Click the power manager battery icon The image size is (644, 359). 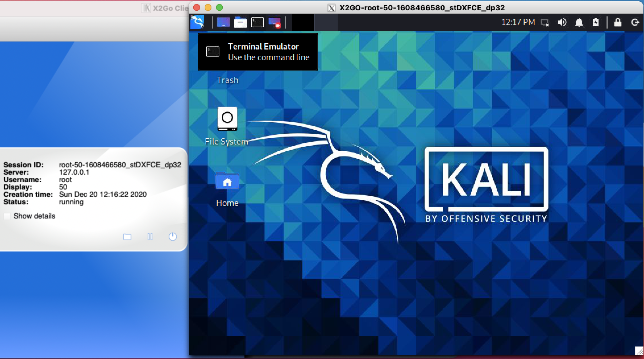[596, 22]
